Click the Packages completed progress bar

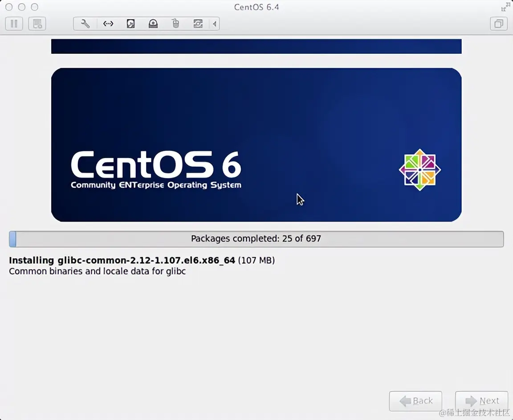[256, 239]
